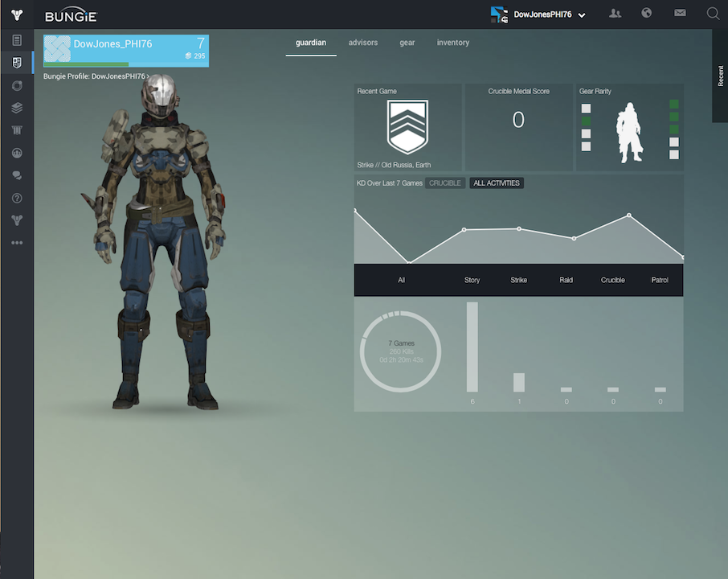Viewport: 728px width, 579px height.
Task: Switch to the gear tab
Action: coord(407,43)
